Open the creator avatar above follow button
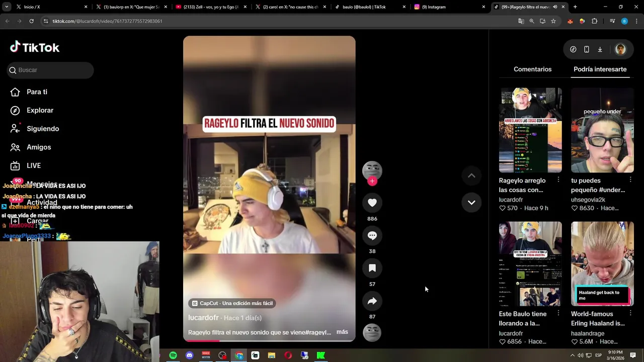This screenshot has width=644, height=362. tap(372, 170)
